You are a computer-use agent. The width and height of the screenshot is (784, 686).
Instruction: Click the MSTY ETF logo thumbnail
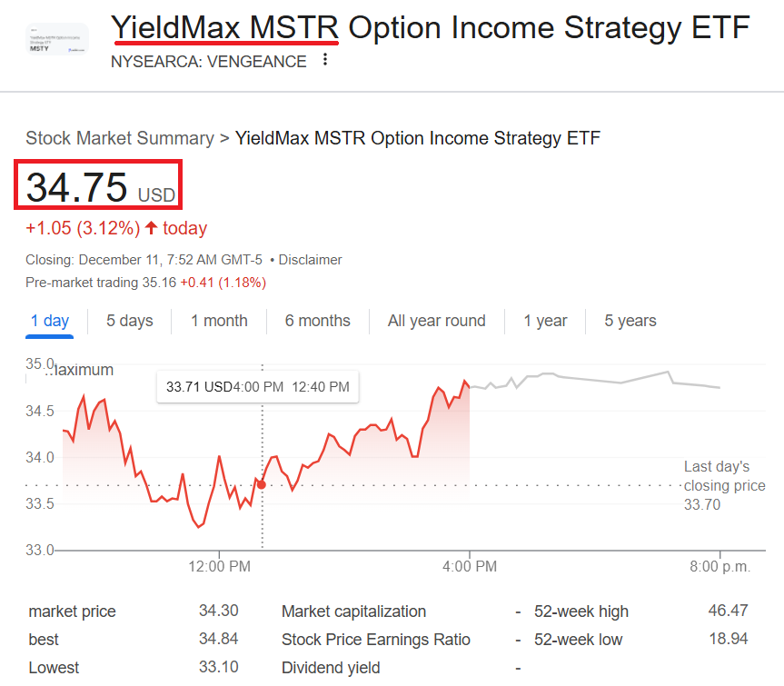pos(56,39)
